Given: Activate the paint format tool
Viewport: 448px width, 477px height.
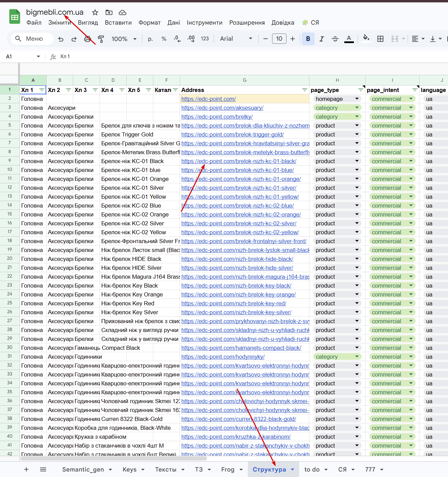Looking at the screenshot, I should 101,39.
